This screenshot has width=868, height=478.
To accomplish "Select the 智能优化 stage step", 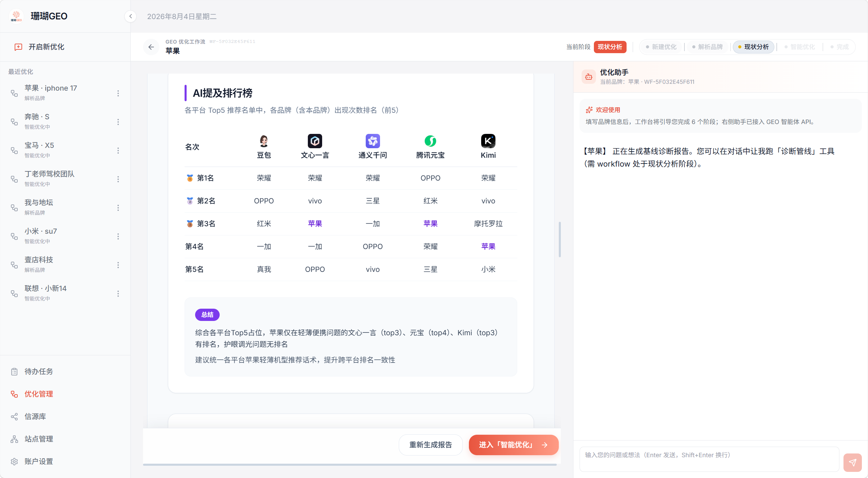I will (x=800, y=47).
